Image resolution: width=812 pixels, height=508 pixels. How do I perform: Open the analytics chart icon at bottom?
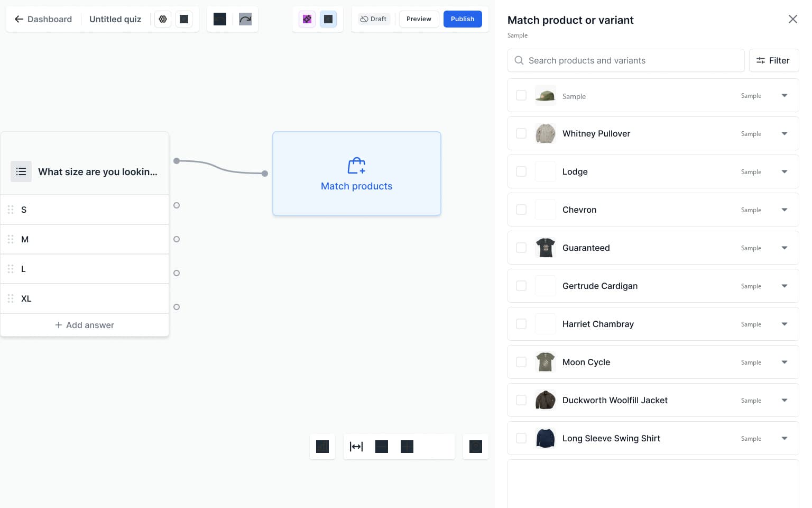pos(322,447)
